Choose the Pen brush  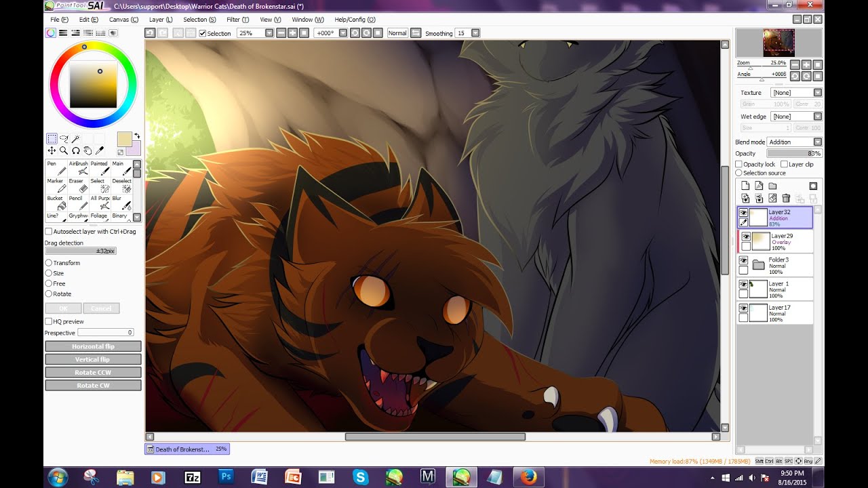[56, 168]
